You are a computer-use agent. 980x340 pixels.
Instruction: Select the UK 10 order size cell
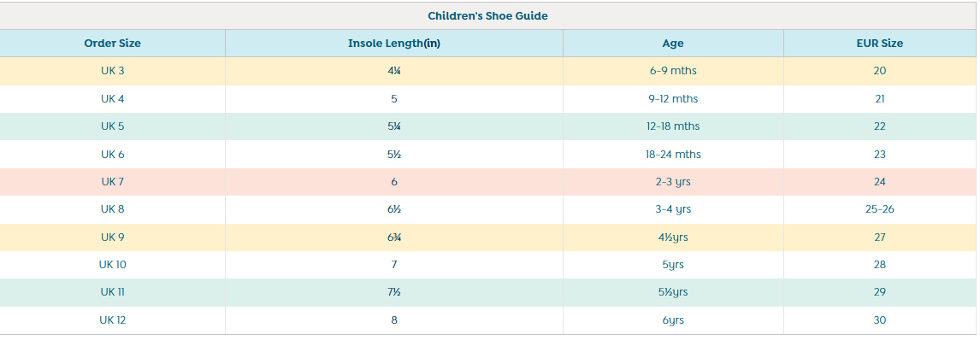(x=113, y=265)
